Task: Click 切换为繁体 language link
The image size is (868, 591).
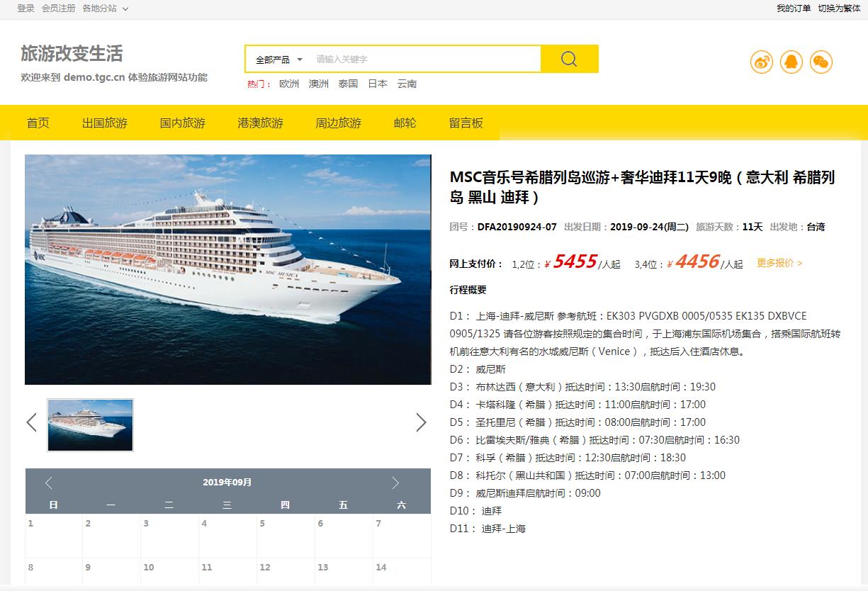Action: coord(840,9)
